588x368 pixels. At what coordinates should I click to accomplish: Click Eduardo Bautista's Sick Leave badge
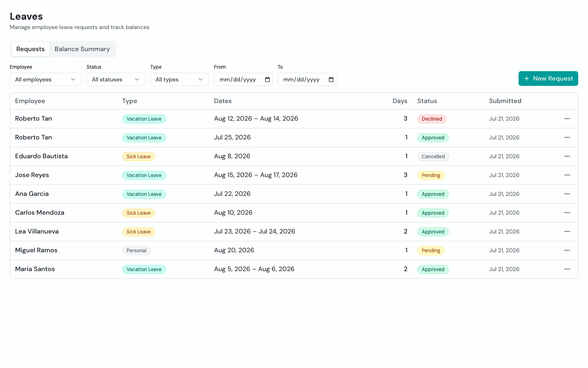click(x=138, y=157)
